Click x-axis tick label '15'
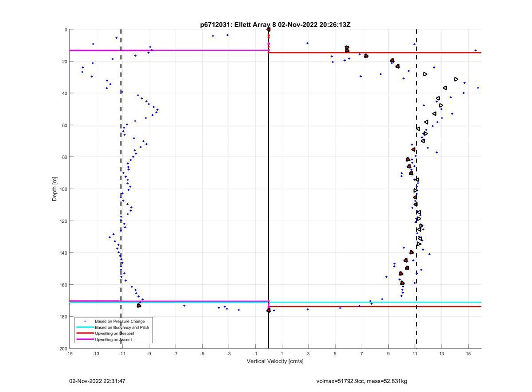 pos(468,354)
